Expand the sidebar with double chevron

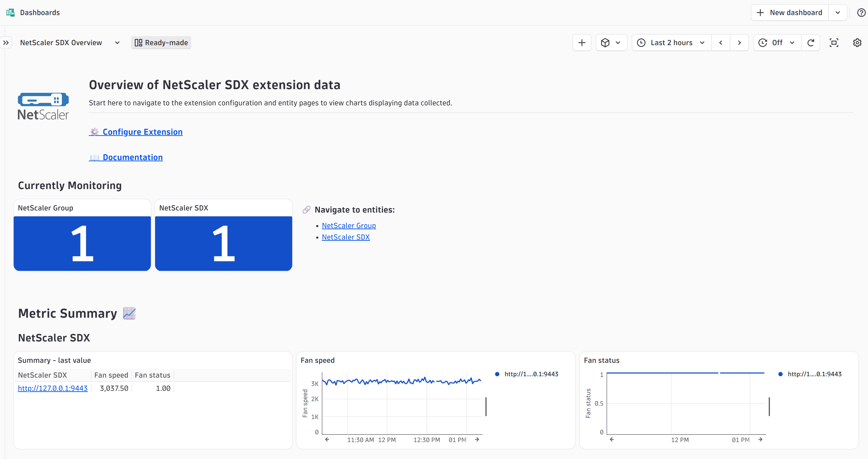pos(6,43)
